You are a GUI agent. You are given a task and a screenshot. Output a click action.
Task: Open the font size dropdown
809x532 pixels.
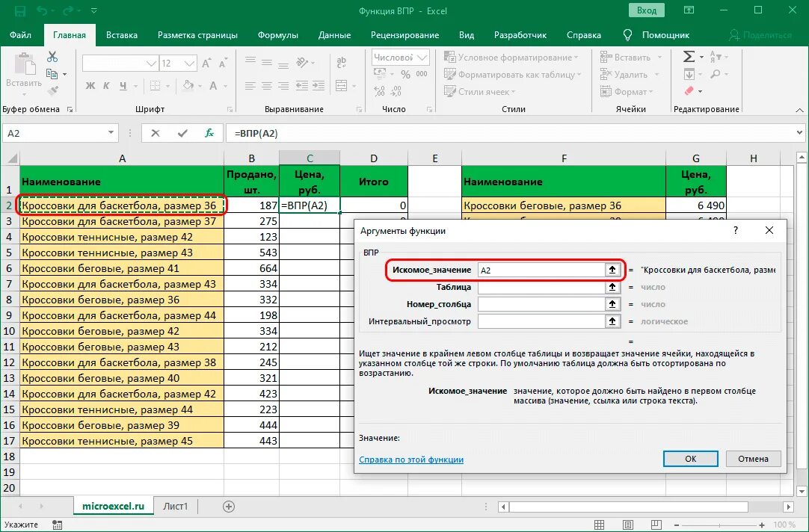[x=189, y=64]
